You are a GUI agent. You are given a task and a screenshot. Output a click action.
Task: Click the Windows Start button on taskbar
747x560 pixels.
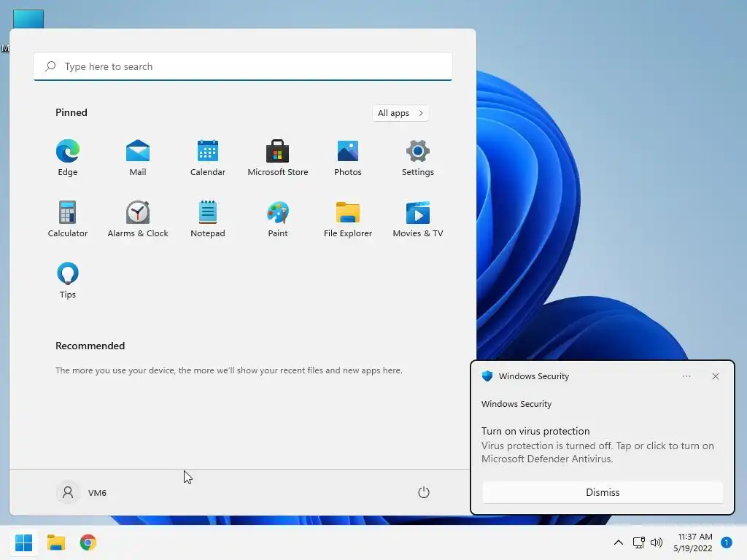24,542
